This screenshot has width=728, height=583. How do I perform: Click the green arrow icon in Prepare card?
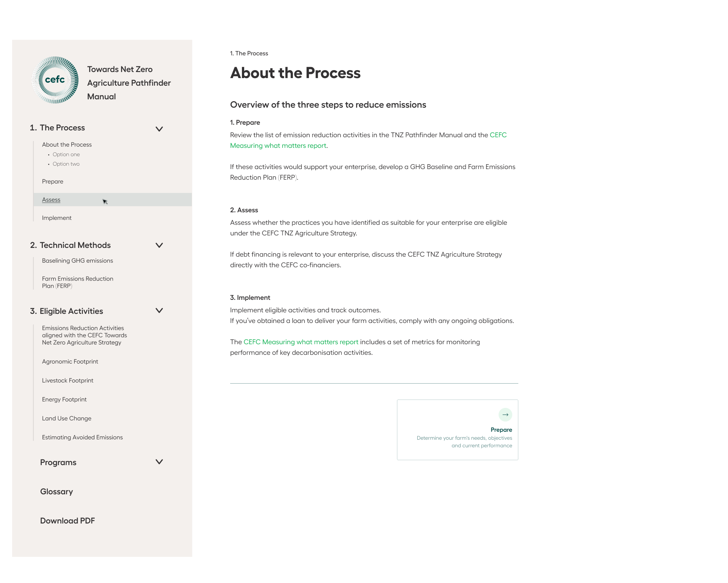pos(505,415)
